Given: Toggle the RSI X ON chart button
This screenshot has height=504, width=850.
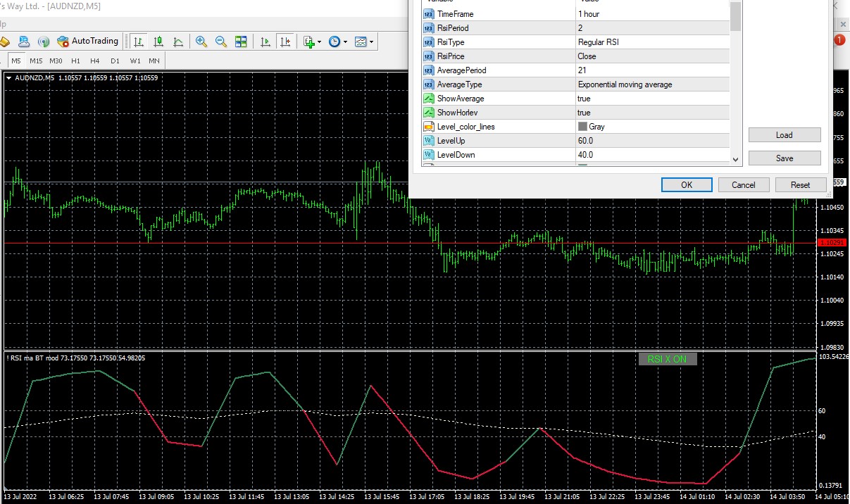Looking at the screenshot, I should coord(667,359).
